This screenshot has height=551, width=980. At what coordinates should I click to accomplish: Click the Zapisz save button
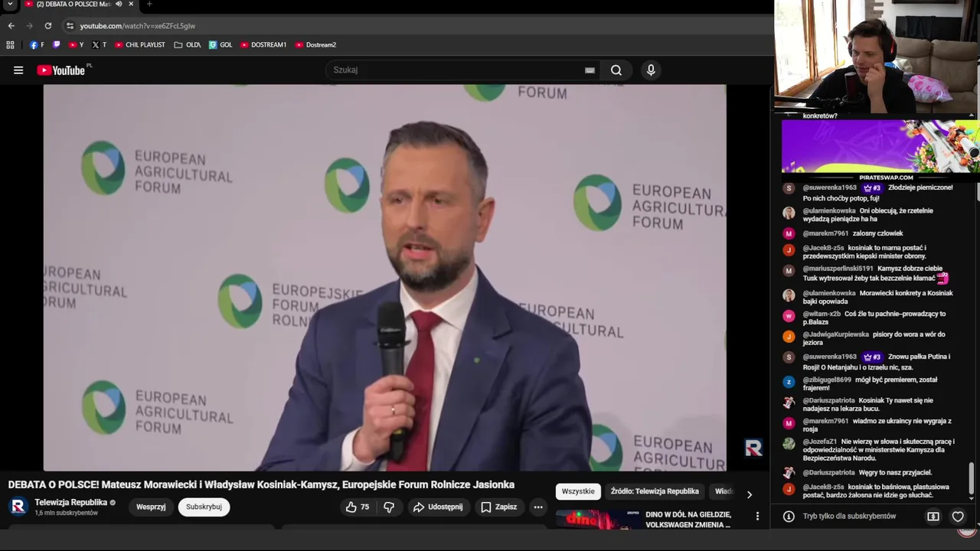[498, 507]
